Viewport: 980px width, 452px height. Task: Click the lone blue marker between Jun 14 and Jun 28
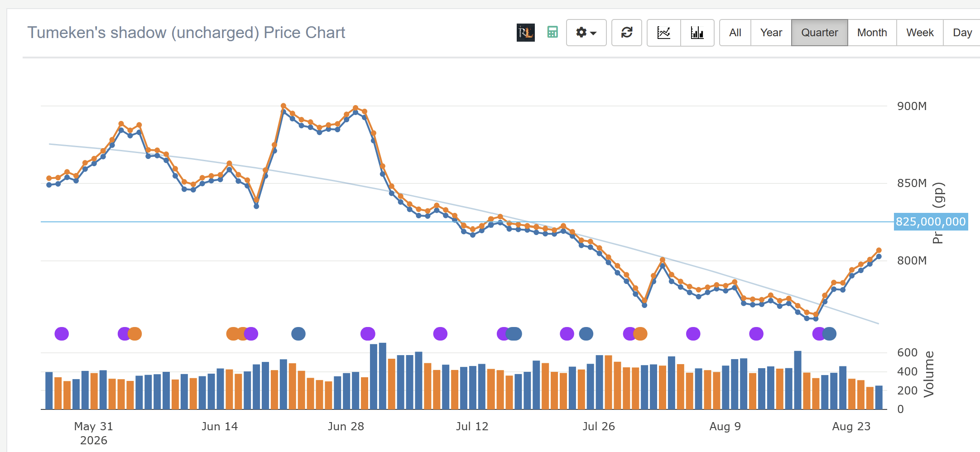click(298, 334)
